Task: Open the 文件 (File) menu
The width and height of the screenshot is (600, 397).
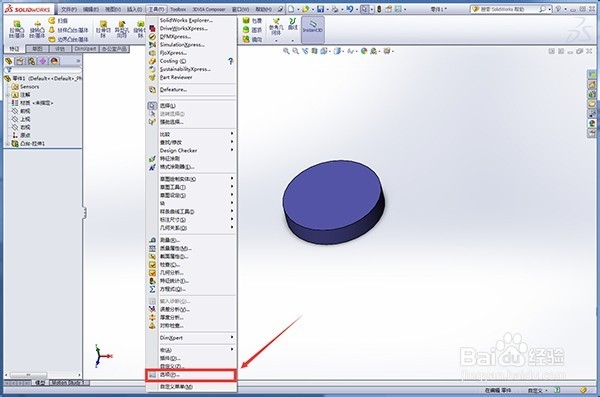Action: click(68, 9)
